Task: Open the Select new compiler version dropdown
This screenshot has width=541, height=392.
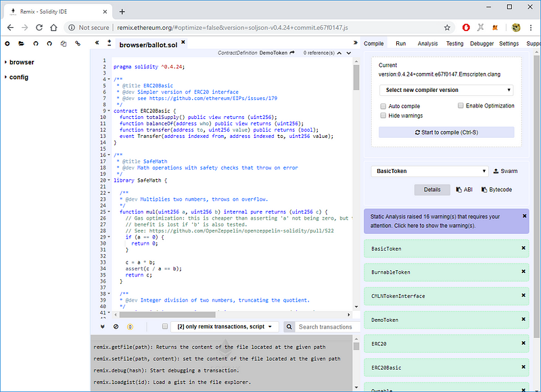Action: [x=446, y=90]
